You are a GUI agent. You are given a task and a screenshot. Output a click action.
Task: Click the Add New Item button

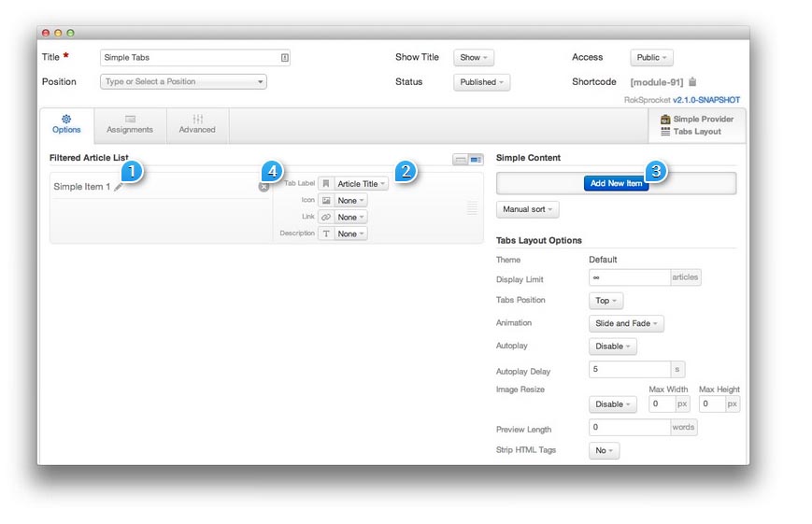pos(616,183)
